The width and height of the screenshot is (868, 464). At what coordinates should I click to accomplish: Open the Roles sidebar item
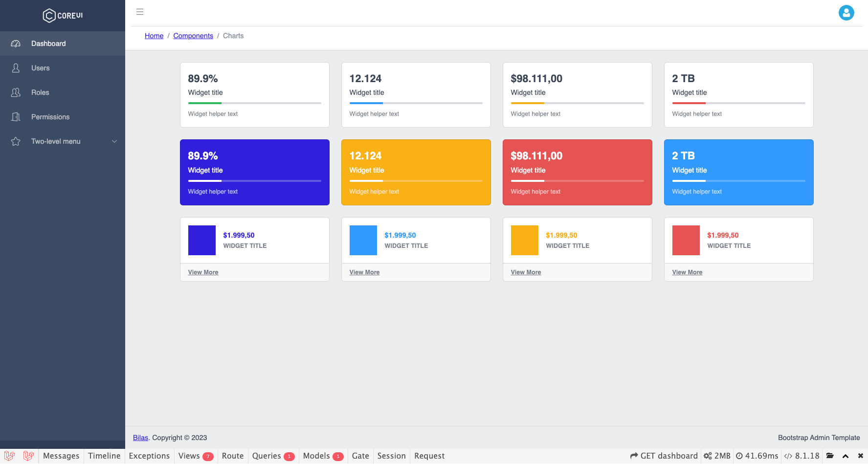coord(63,92)
